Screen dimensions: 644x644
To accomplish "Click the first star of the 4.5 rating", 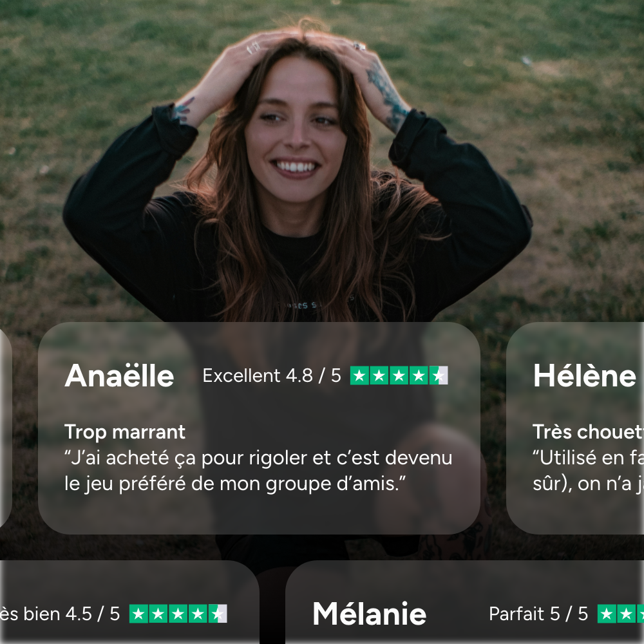I will [x=138, y=614].
